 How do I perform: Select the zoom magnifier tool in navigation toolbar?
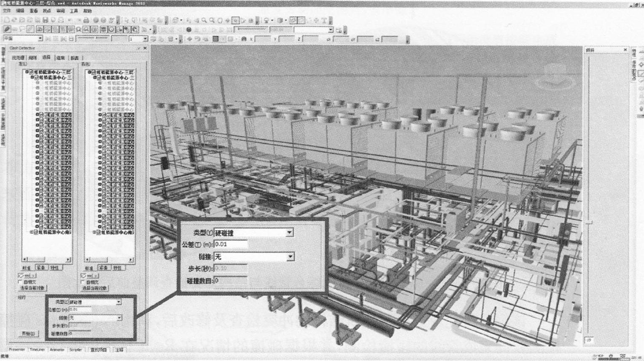204,20
